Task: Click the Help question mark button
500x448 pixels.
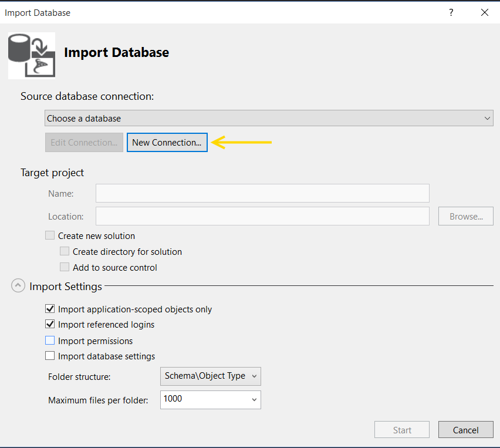Action: coord(451,12)
